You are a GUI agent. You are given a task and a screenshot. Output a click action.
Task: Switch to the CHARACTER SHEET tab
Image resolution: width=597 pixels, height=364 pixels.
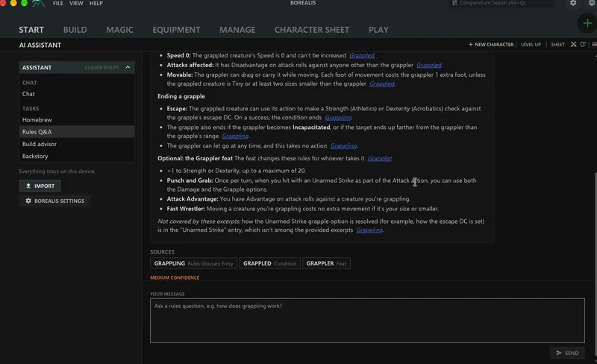coord(312,30)
